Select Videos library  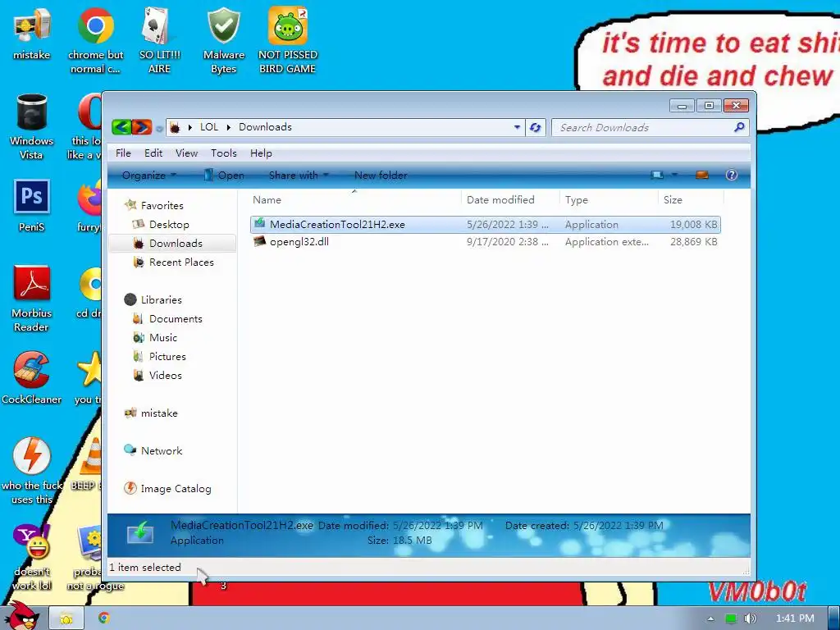click(x=165, y=376)
